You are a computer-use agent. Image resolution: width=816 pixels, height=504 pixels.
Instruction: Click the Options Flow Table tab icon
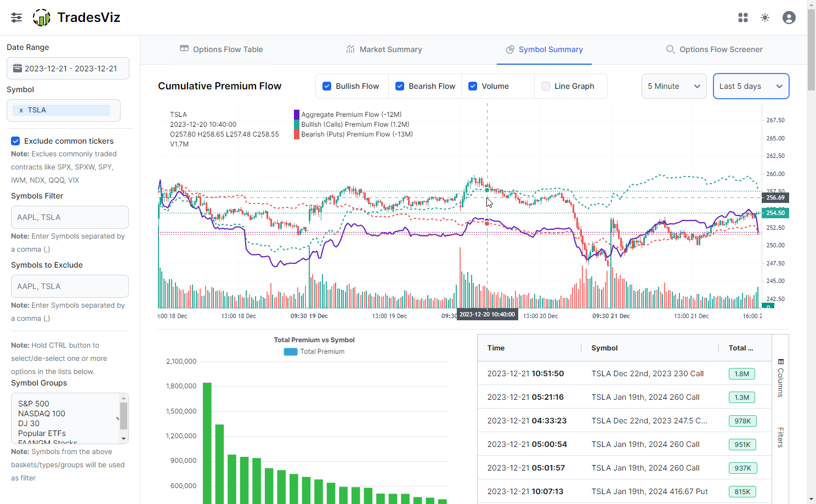pos(184,49)
